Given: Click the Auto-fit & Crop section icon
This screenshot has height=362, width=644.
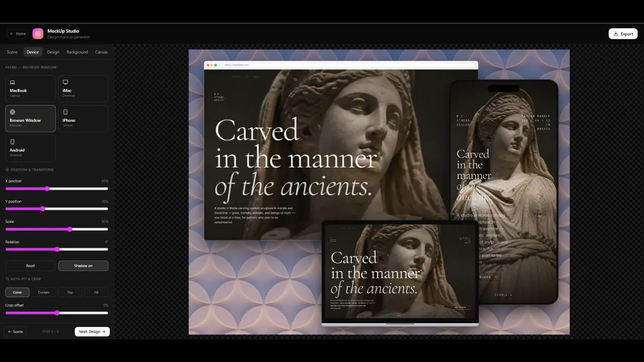Looking at the screenshot, I should coord(7,279).
